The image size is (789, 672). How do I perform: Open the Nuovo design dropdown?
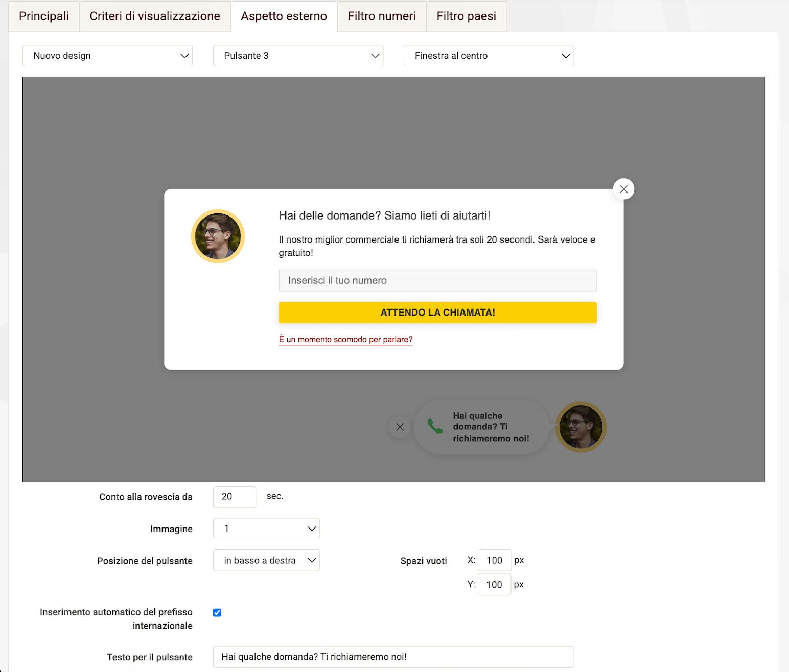click(107, 56)
